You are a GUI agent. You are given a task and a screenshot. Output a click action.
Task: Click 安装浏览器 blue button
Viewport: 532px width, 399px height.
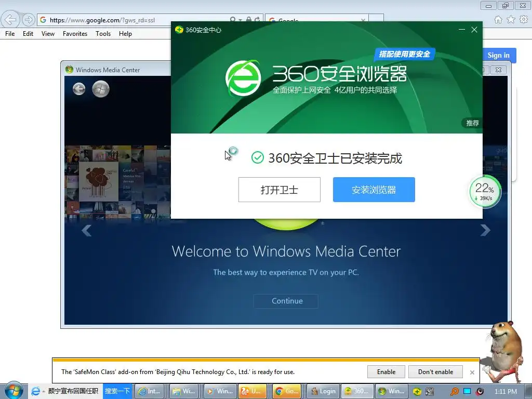374,190
